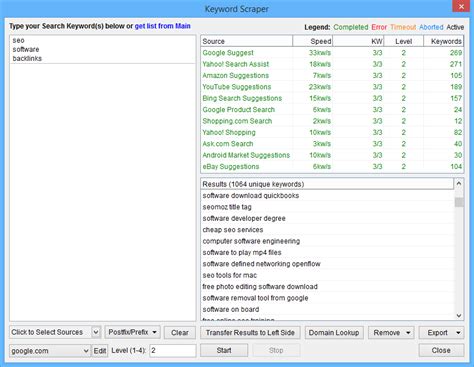Click the Clear button

[x=180, y=332]
